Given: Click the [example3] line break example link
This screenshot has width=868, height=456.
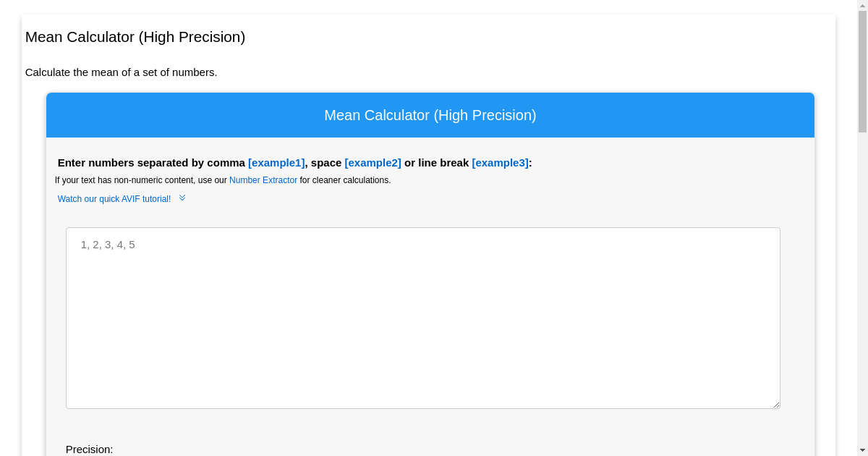Looking at the screenshot, I should [x=500, y=163].
